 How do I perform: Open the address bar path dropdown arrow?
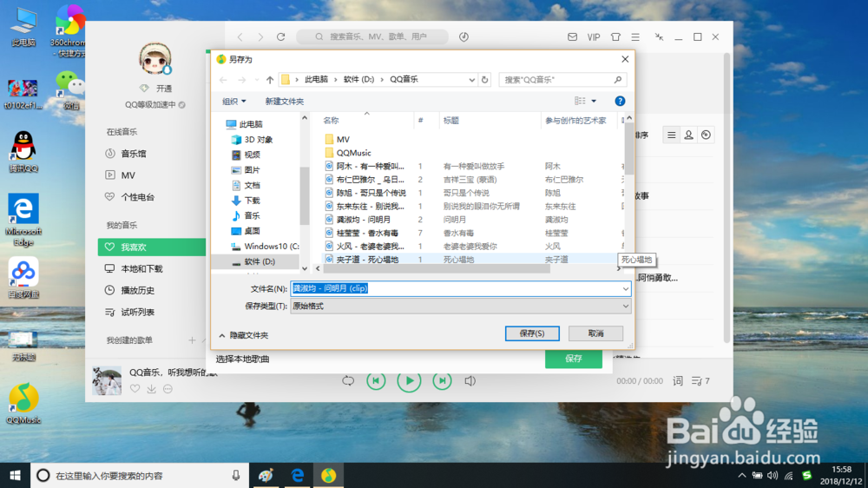click(x=471, y=80)
